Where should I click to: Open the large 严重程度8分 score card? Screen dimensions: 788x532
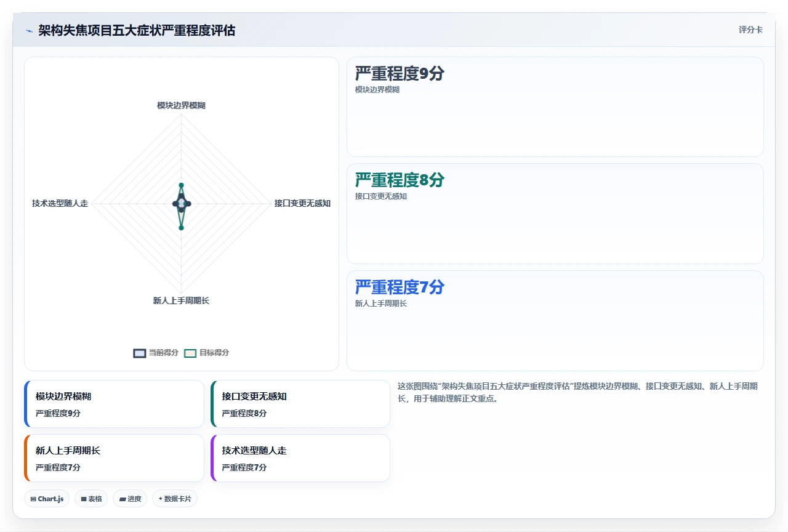(555, 214)
